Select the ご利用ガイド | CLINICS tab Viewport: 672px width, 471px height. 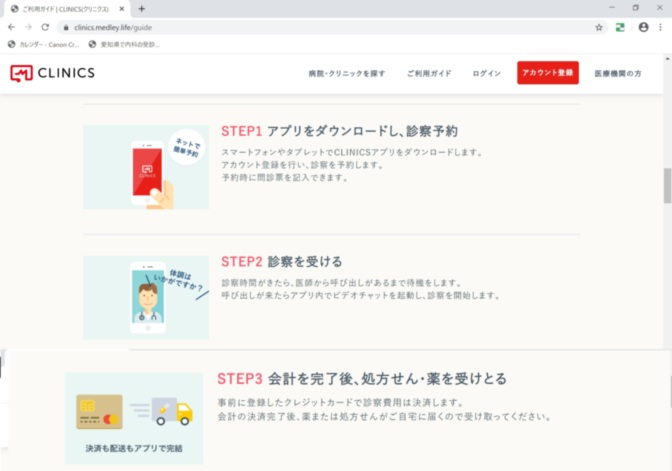pos(66,9)
